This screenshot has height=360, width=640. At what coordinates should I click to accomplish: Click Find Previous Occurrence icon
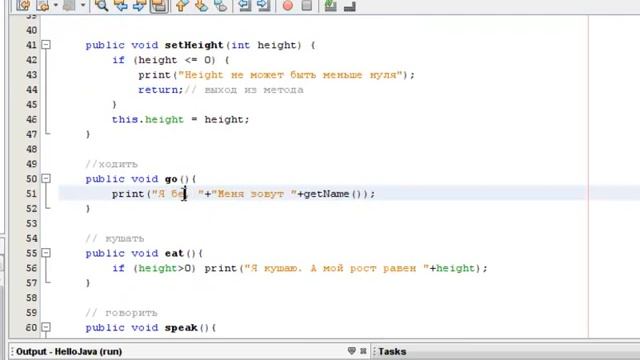[120, 5]
